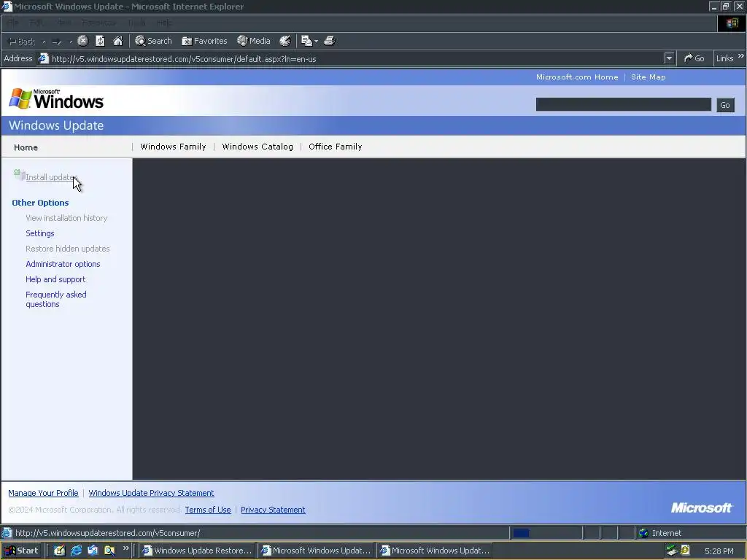Launch Outlook Express from Quick Launch

point(93,551)
